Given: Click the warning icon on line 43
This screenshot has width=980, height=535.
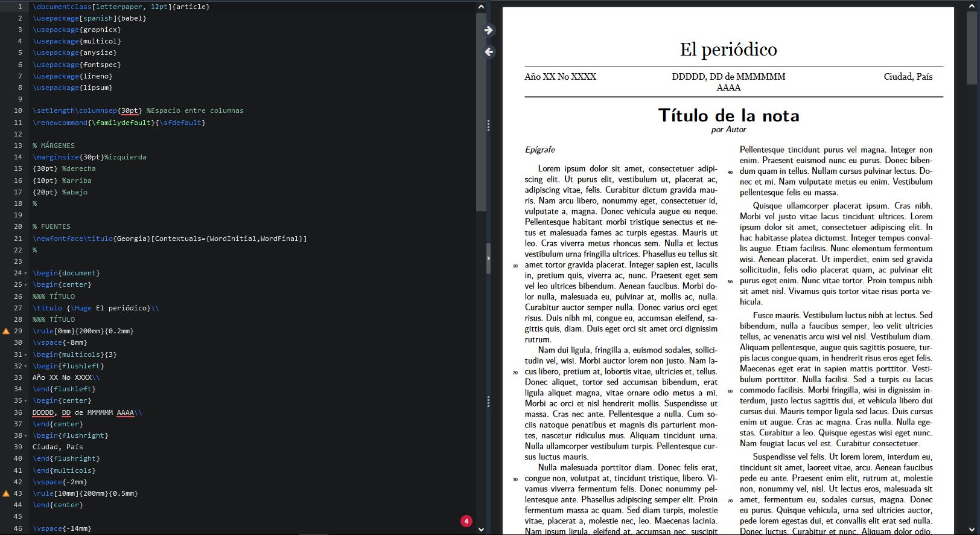Looking at the screenshot, I should pyautogui.click(x=6, y=493).
